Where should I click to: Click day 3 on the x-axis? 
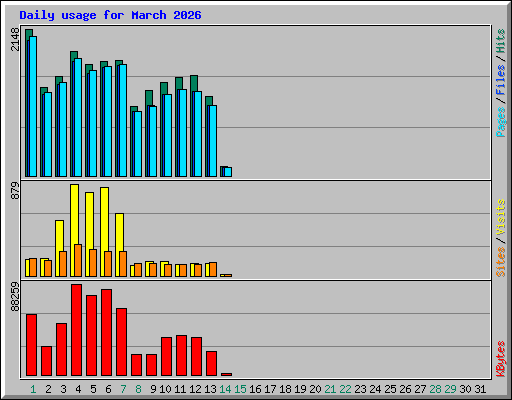63,389
